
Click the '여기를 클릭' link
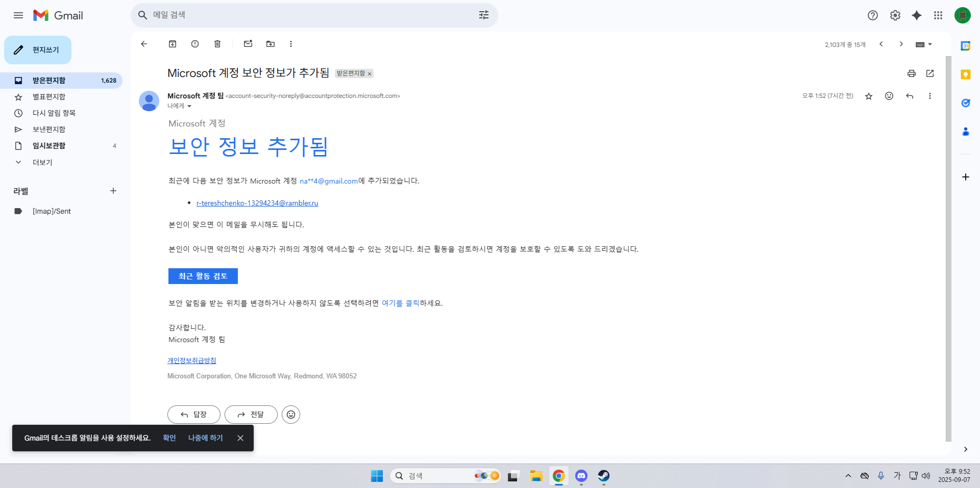coord(401,303)
